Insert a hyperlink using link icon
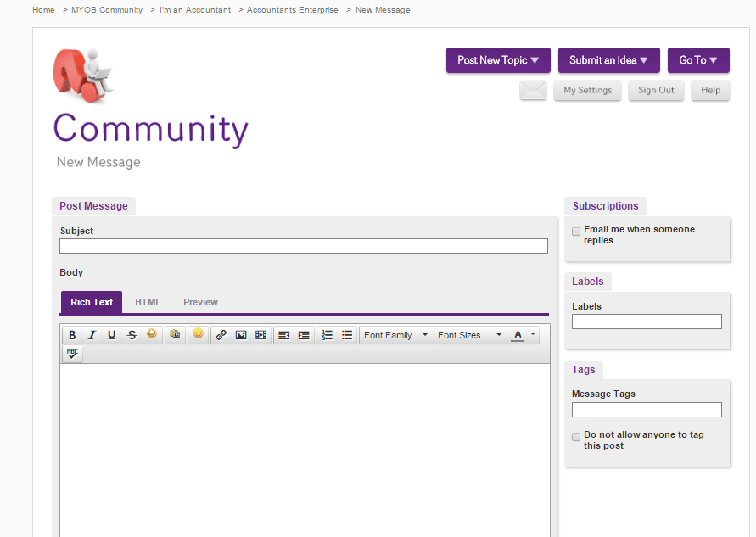Image resolution: width=756 pixels, height=537 pixels. coord(221,335)
